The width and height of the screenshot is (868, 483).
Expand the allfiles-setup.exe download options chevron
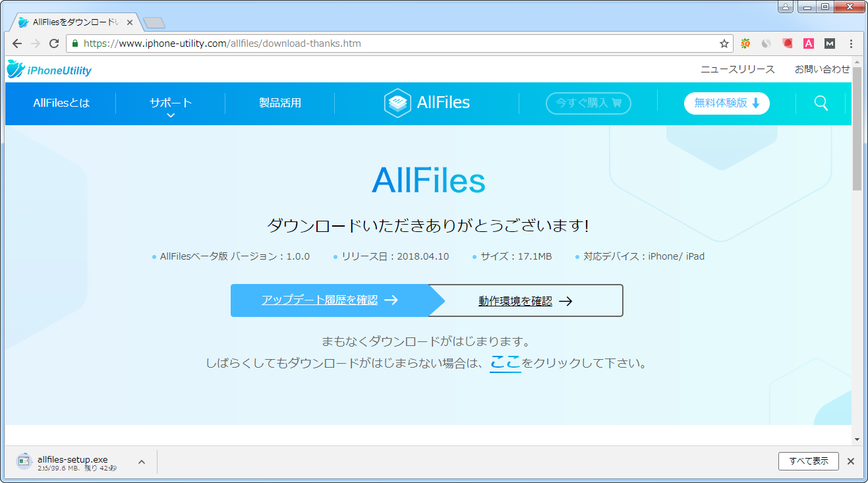coord(141,461)
